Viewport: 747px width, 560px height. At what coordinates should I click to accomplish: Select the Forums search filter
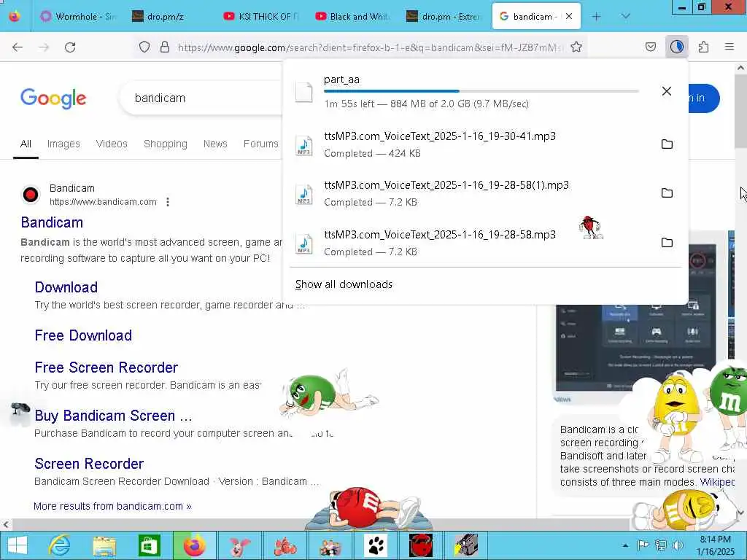(x=260, y=144)
